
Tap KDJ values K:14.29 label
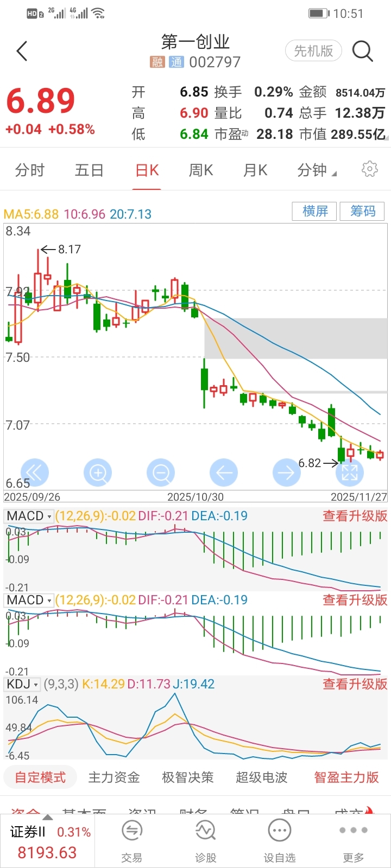(103, 684)
